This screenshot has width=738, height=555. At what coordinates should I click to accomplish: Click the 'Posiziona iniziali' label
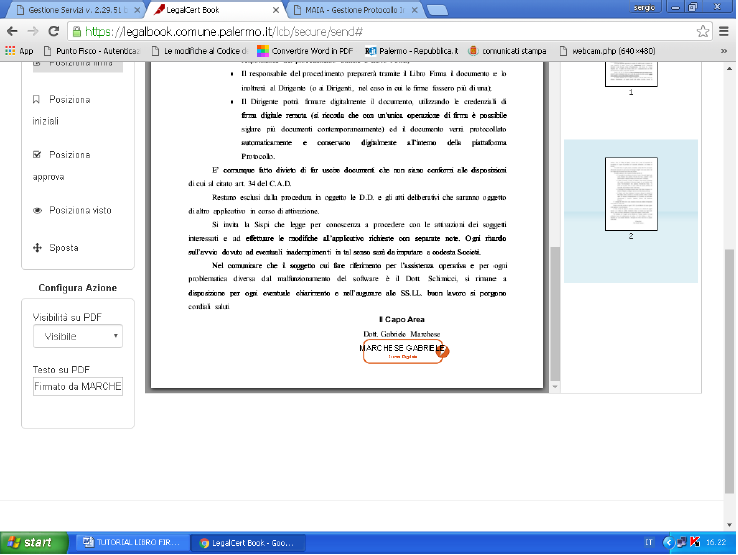point(61,110)
